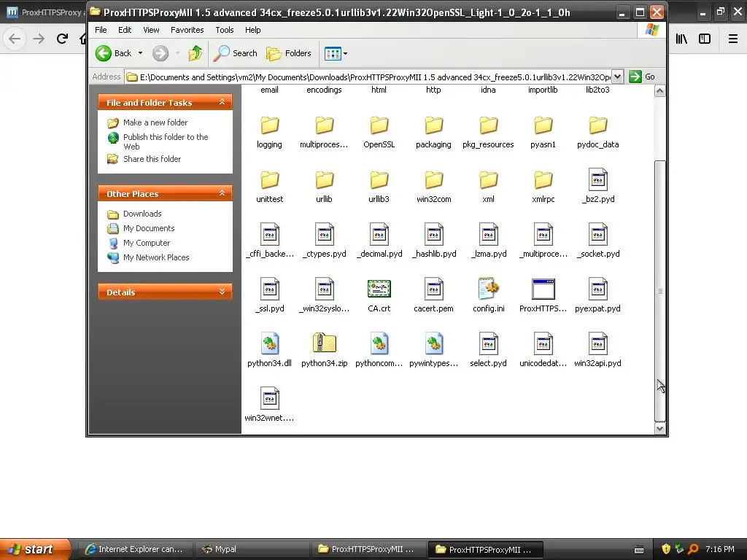The height and width of the screenshot is (560, 747).
Task: Go to My Documents link
Action: 149,228
